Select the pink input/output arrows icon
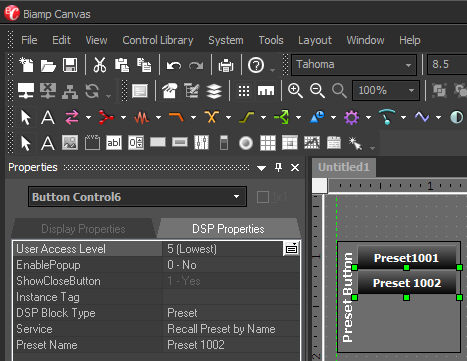467x361 pixels. point(72,117)
